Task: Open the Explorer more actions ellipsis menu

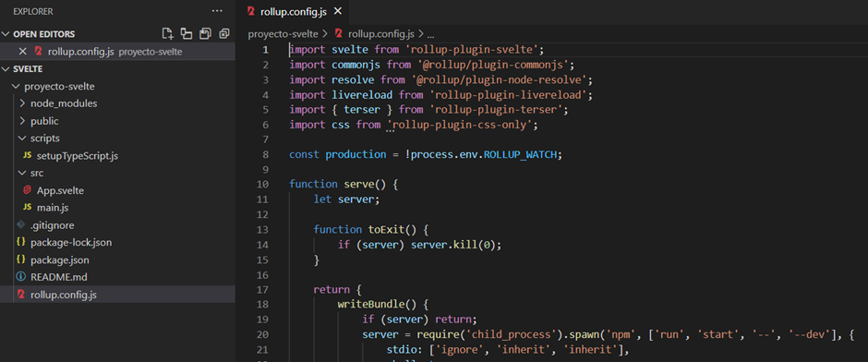Action: [x=218, y=11]
